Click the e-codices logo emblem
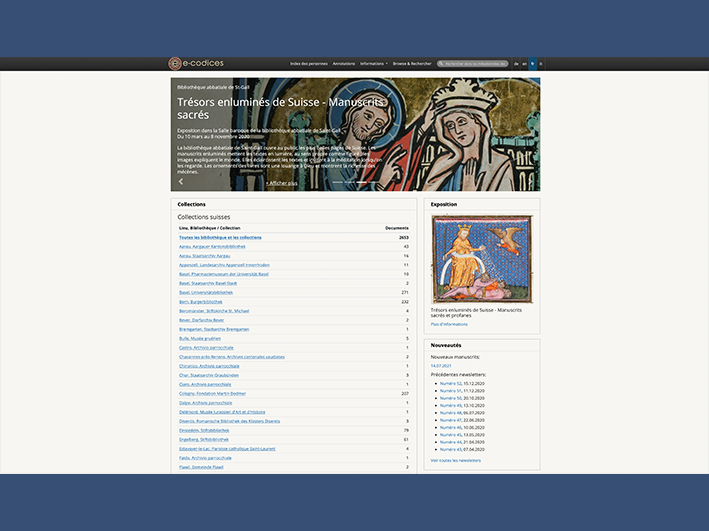The height and width of the screenshot is (531, 709). click(175, 64)
